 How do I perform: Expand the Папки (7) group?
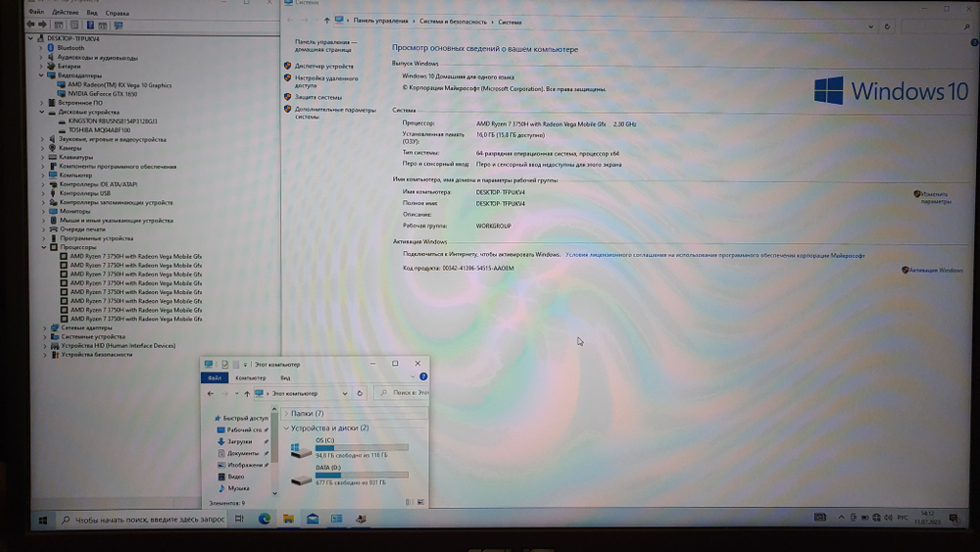click(286, 413)
